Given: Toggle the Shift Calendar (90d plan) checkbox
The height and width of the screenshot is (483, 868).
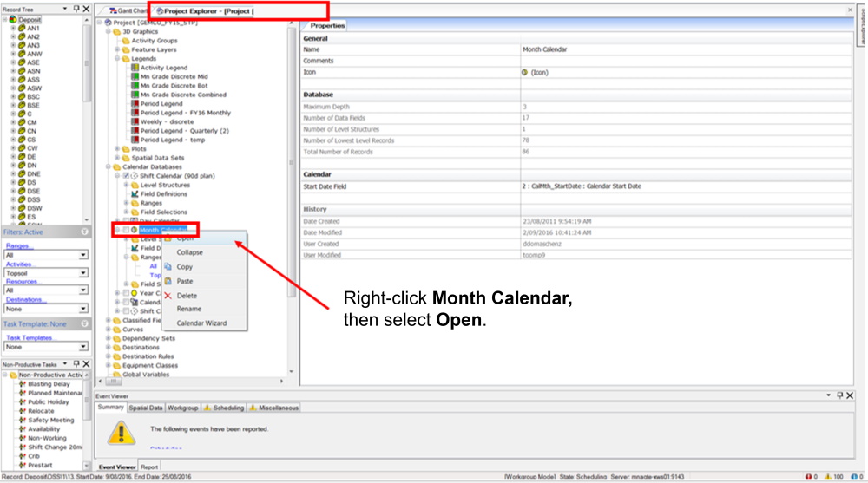Looking at the screenshot, I should coord(126,176).
